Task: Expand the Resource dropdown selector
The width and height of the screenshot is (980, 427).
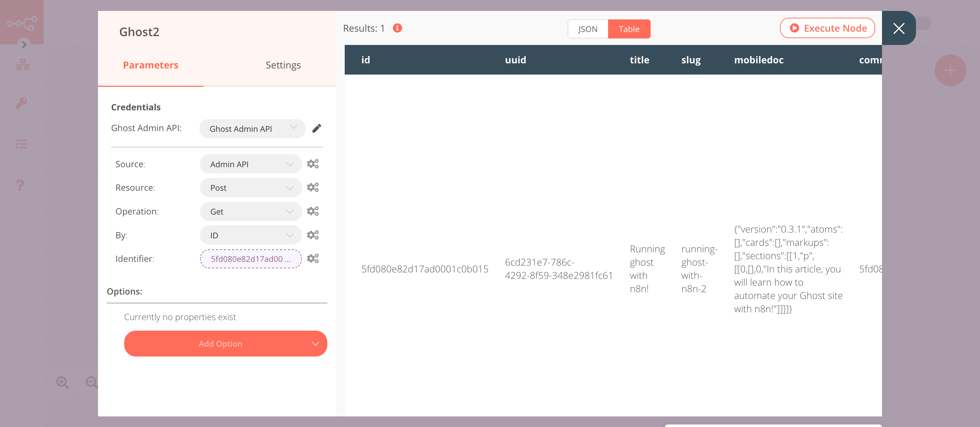Action: 250,188
